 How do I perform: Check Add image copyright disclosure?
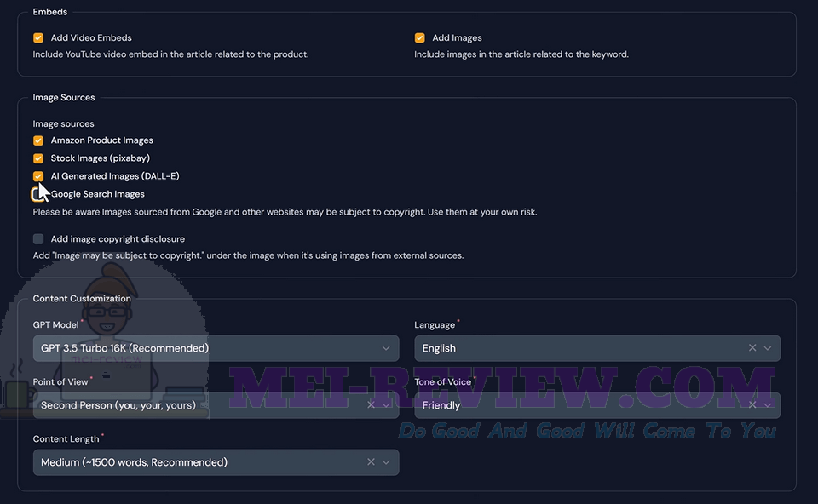pos(38,238)
